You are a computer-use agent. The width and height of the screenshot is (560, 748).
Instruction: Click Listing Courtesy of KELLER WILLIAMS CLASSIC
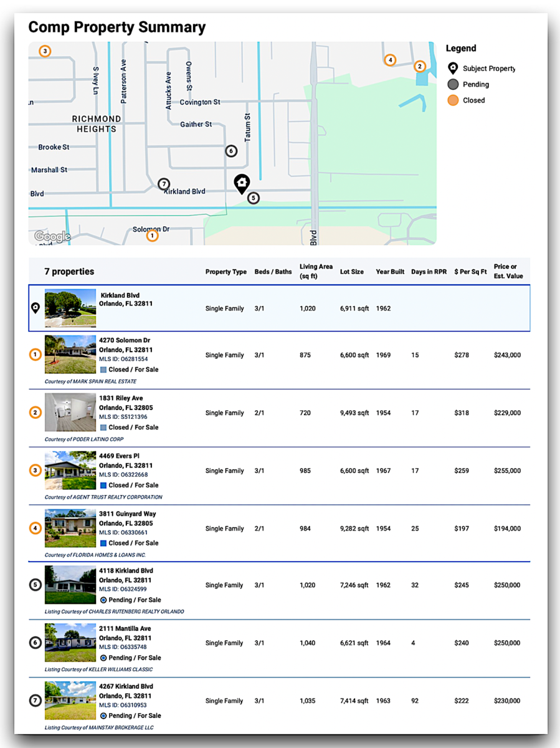click(x=98, y=669)
